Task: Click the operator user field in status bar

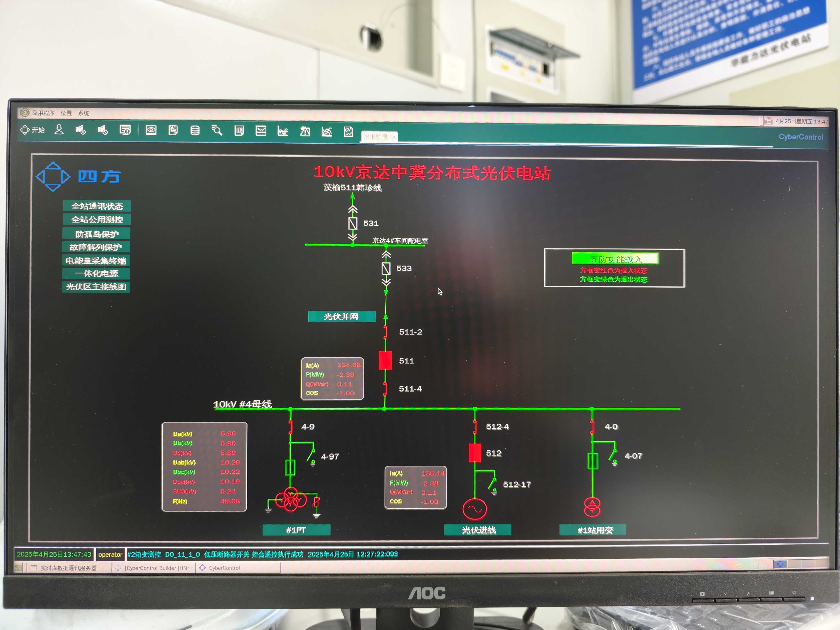Action: 110,555
